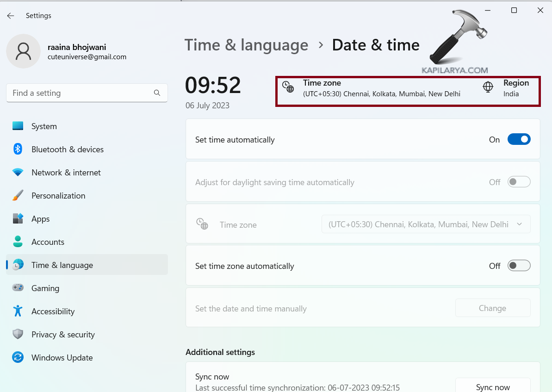Select Gaming in the sidebar
Image resolution: width=552 pixels, height=392 pixels.
[45, 288]
